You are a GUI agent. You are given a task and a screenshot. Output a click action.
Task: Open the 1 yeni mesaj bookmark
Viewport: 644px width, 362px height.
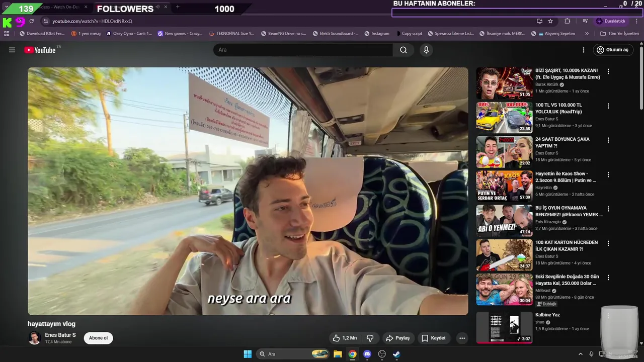[86, 34]
